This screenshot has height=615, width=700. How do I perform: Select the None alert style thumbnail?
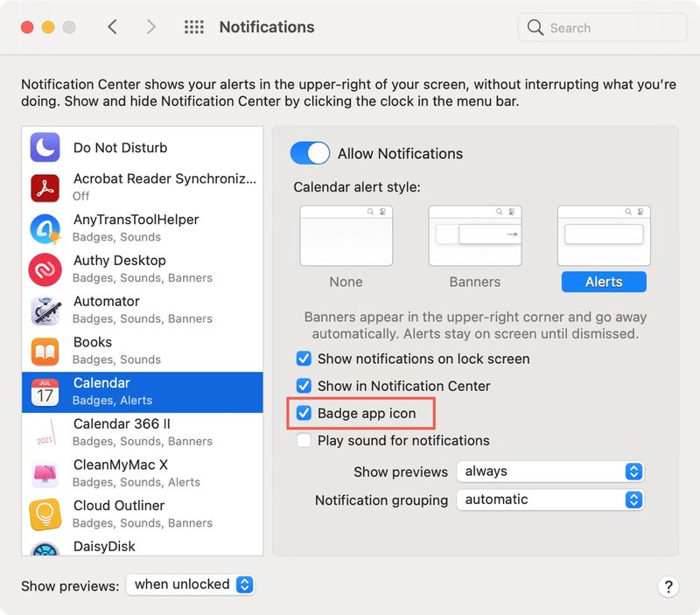tap(346, 235)
